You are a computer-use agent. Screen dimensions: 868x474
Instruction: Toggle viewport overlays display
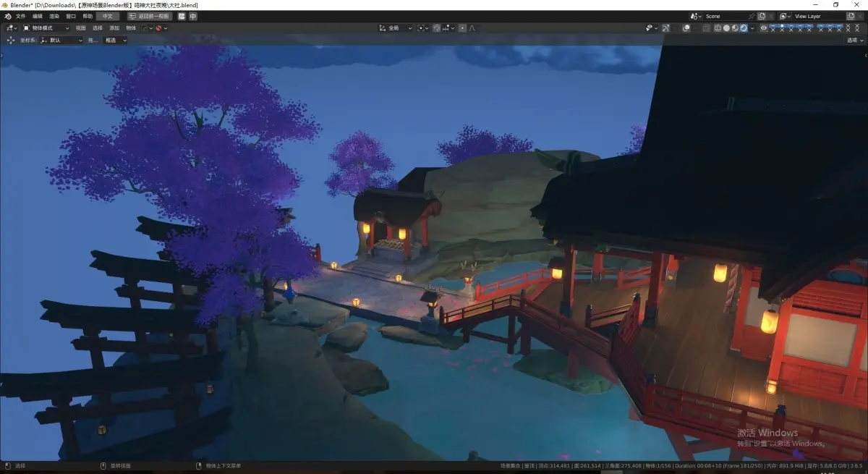(686, 28)
